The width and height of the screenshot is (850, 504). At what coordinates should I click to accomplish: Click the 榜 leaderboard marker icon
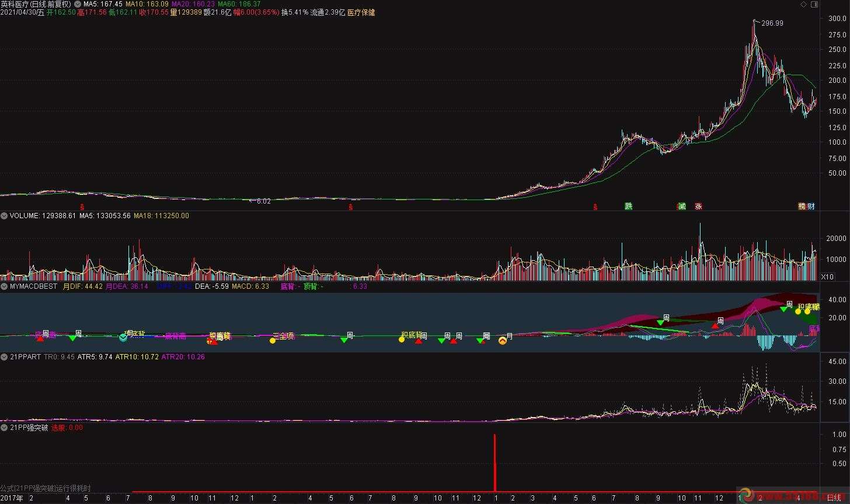(802, 206)
